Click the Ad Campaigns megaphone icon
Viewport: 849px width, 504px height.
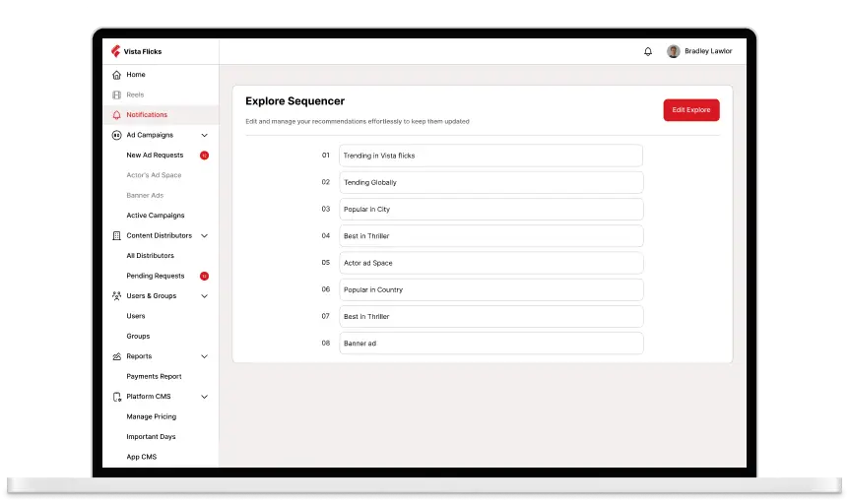pos(117,135)
